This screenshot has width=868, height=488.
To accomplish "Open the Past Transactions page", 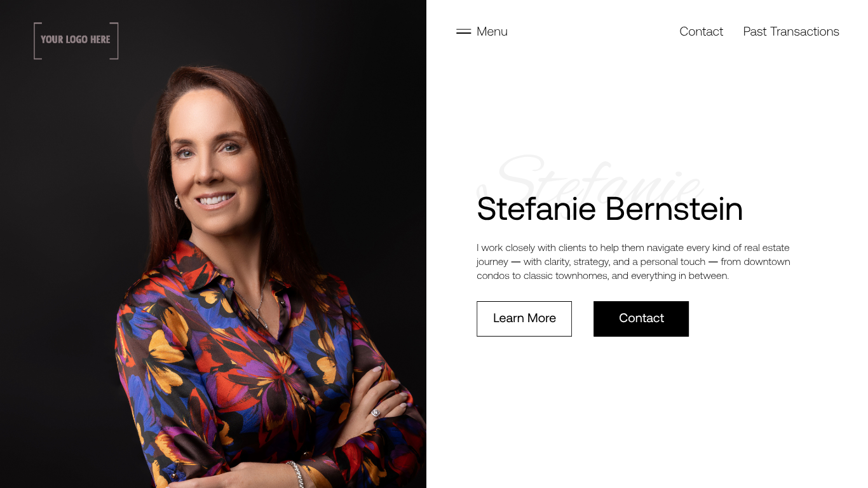I will [791, 31].
